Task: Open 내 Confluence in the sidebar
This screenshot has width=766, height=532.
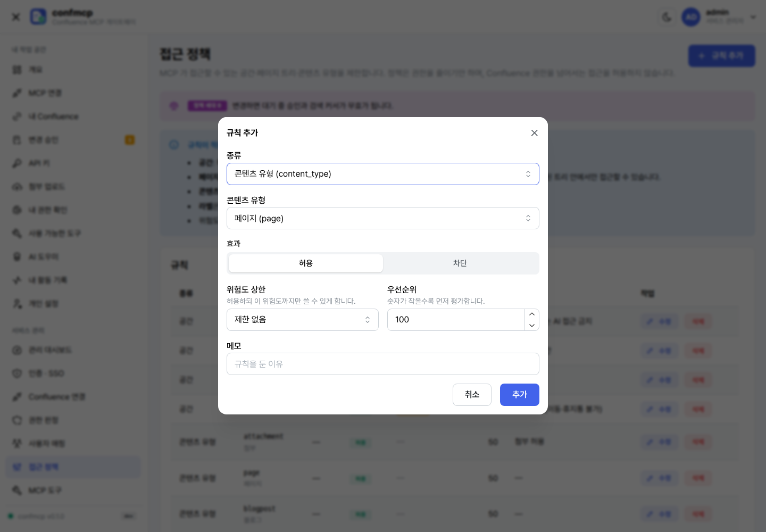Action: tap(73, 117)
